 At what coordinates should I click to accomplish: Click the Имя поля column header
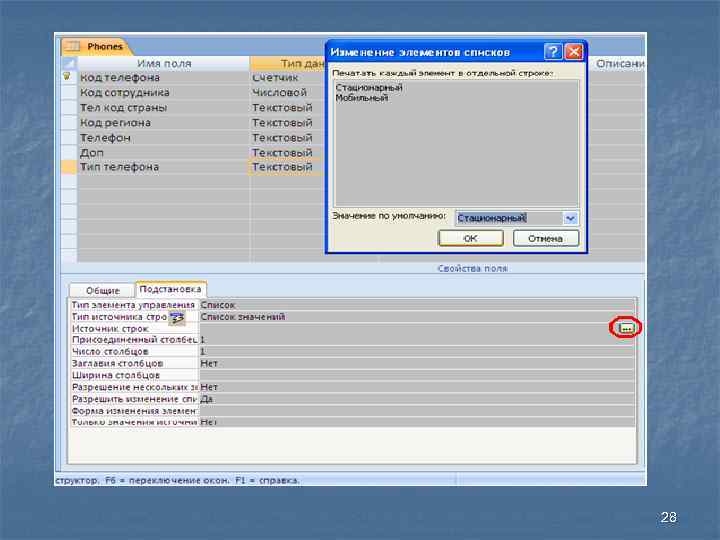click(x=164, y=63)
